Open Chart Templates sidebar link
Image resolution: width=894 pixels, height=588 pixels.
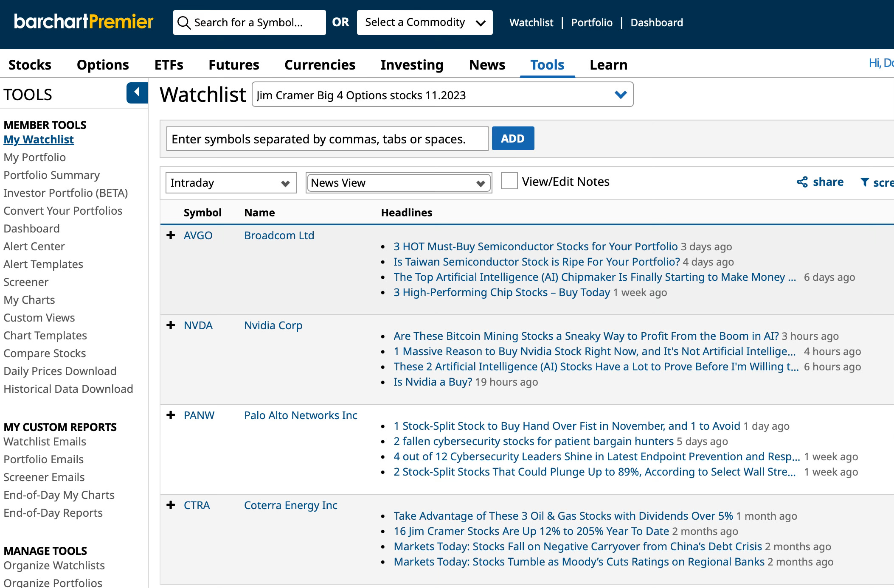pos(45,336)
